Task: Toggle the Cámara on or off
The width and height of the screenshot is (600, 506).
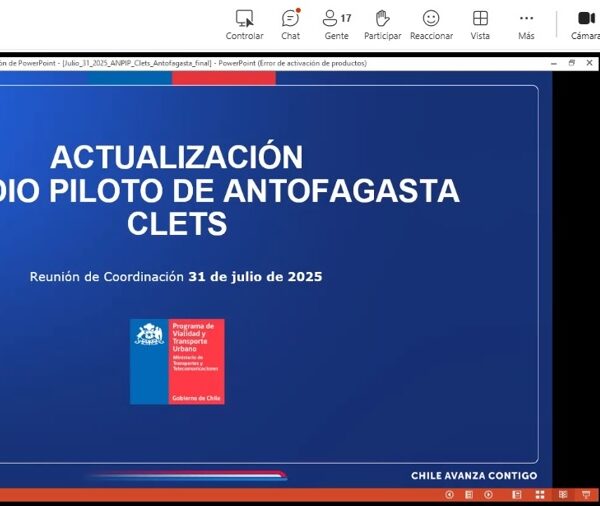Action: pos(586,25)
